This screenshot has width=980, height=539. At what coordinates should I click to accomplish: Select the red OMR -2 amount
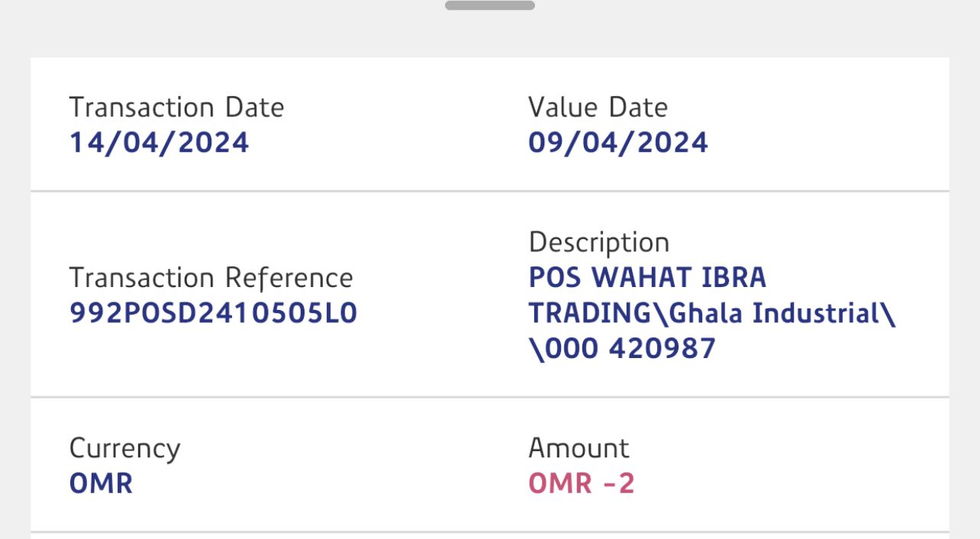tap(581, 483)
